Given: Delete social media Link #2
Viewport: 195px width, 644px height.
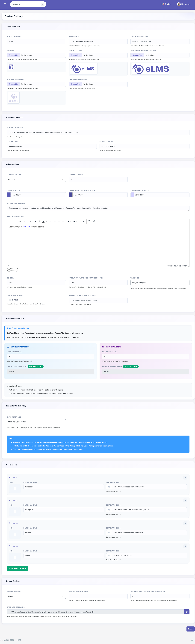Looking at the screenshot, I should pos(185,501).
